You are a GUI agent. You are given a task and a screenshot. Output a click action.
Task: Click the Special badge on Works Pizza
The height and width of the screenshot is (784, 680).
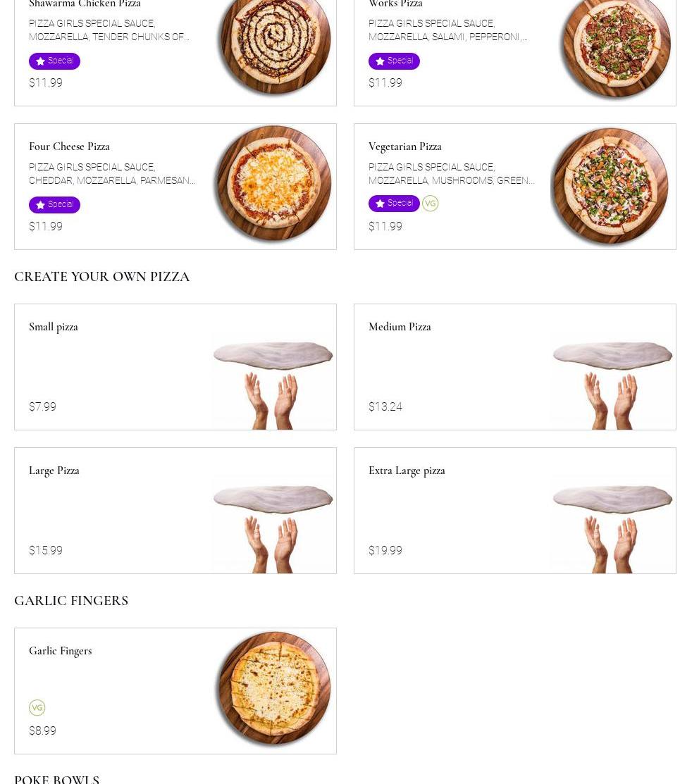coord(394,61)
